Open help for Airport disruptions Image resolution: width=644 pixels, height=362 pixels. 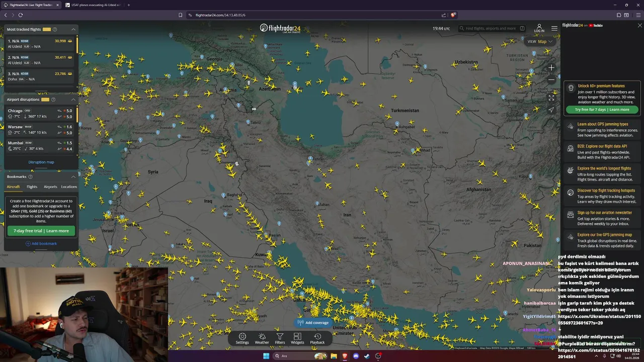tap(53, 100)
